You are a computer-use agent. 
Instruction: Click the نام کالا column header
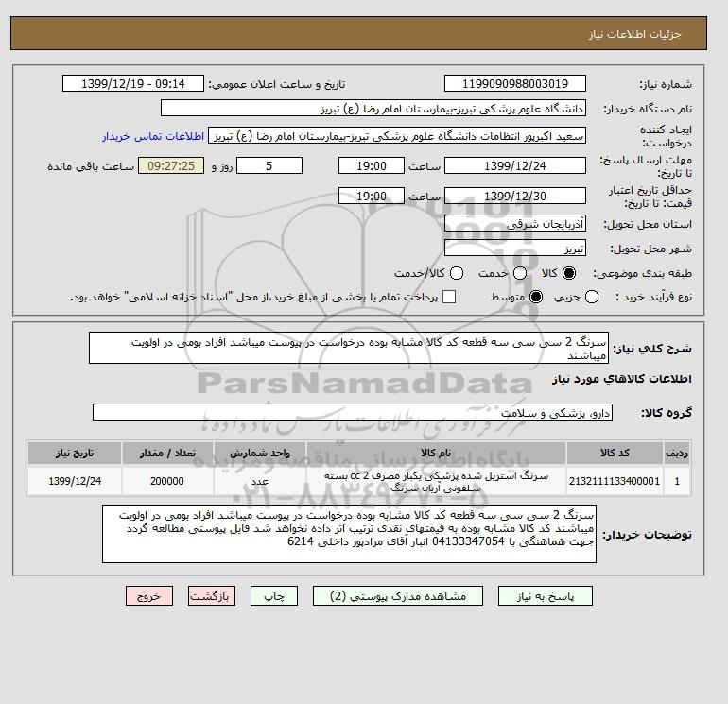(436, 453)
